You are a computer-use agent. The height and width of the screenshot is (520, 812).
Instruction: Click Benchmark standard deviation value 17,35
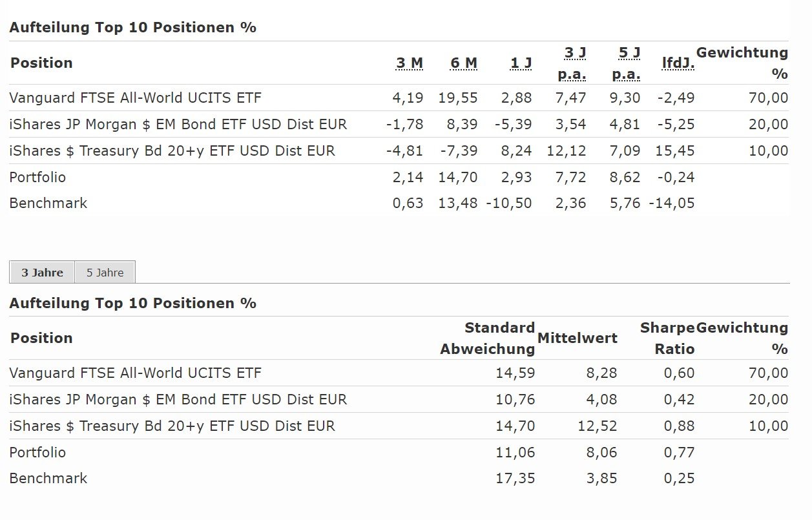pos(515,479)
